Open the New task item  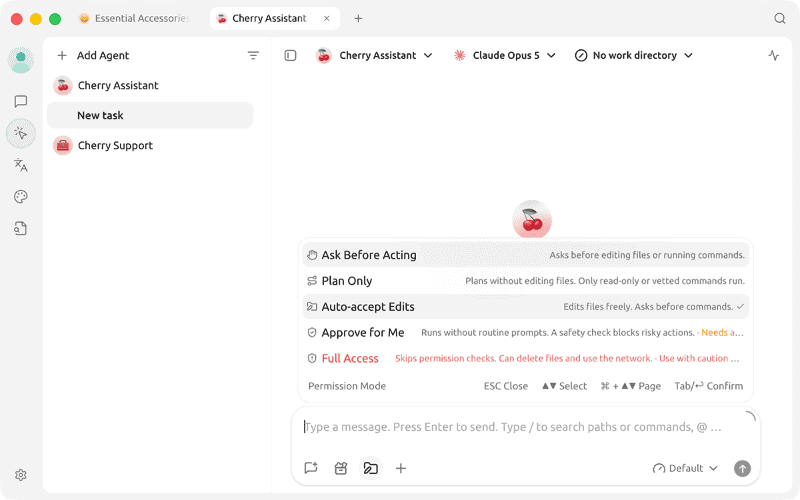[150, 115]
